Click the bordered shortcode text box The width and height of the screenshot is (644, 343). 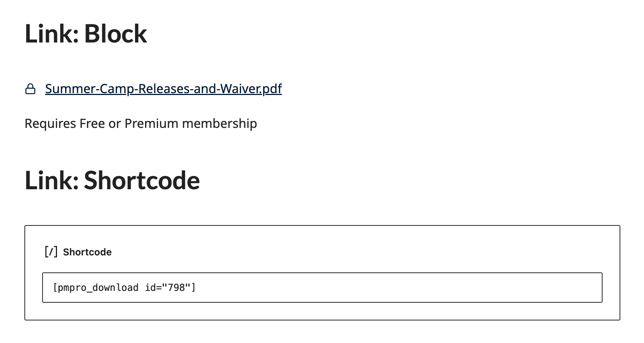[322, 288]
